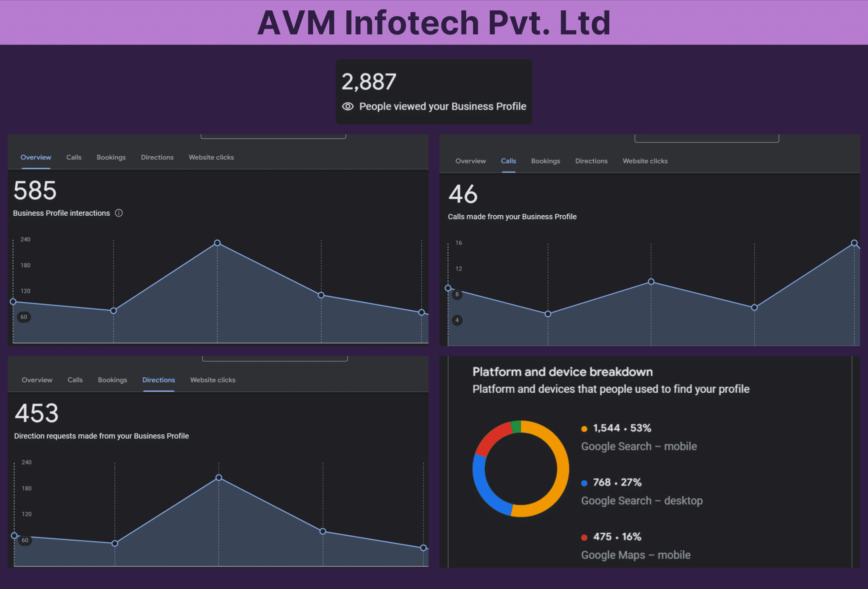
Task: Click info icon next to Business Profile interactions
Action: pos(119,213)
